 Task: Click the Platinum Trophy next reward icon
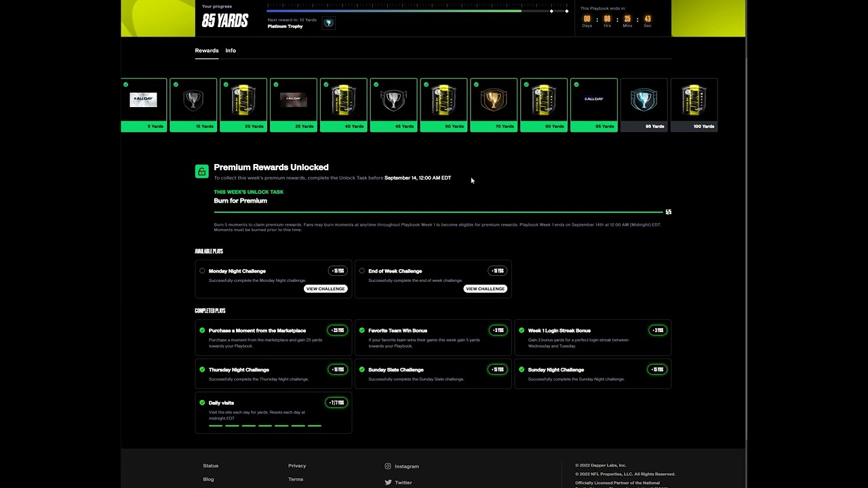click(x=329, y=23)
